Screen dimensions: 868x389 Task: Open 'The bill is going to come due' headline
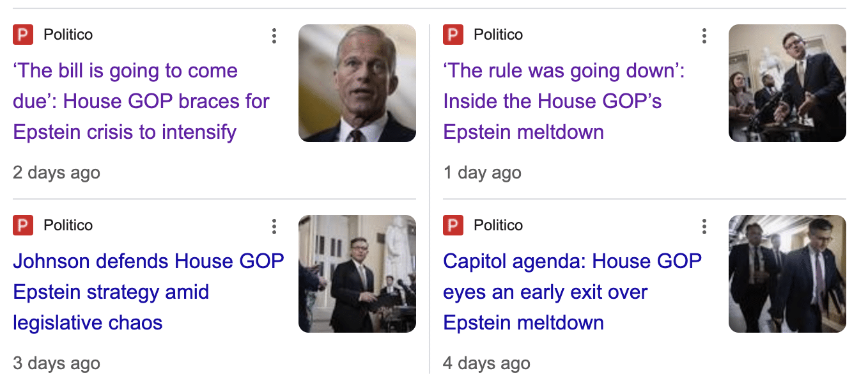(141, 101)
